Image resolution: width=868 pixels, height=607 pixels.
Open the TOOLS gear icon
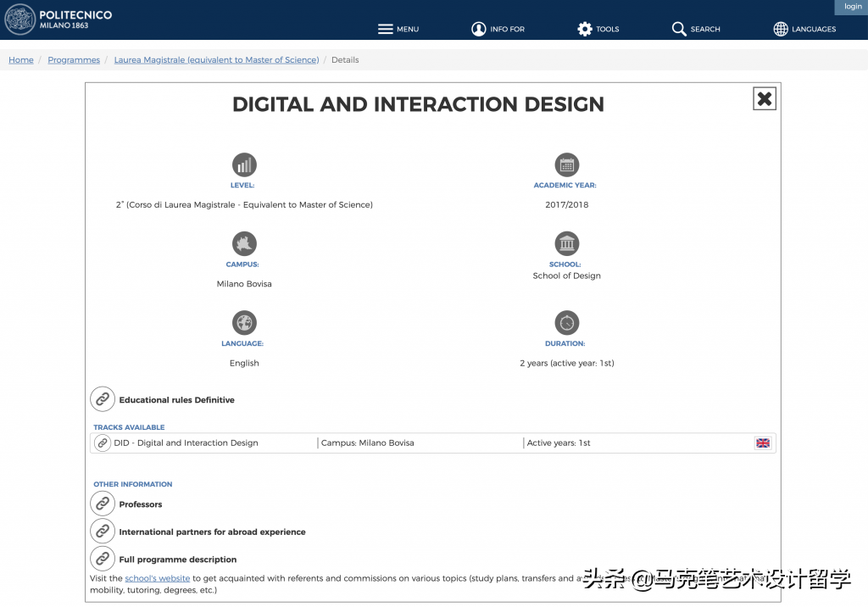[x=584, y=28]
